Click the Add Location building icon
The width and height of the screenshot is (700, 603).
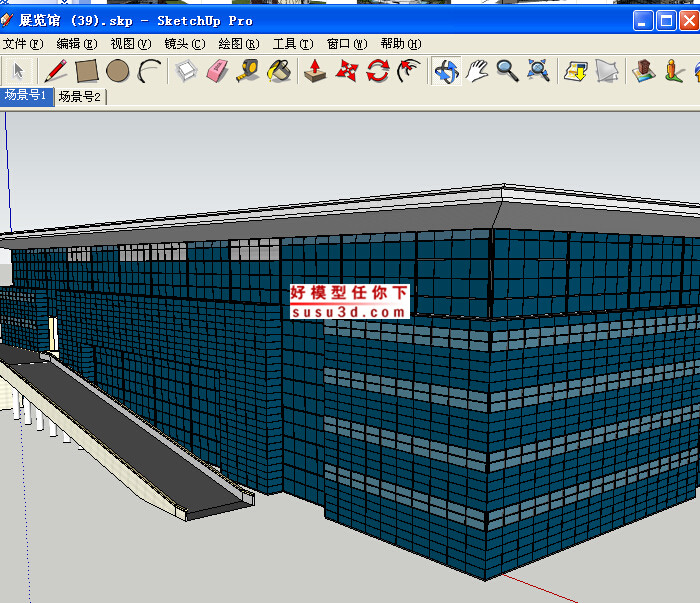(644, 71)
